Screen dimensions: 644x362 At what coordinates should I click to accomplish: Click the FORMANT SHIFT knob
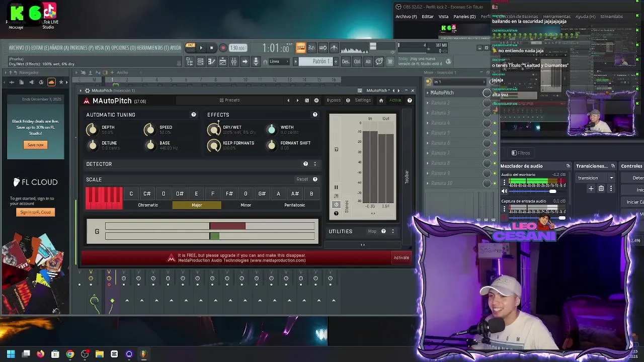[272, 145]
